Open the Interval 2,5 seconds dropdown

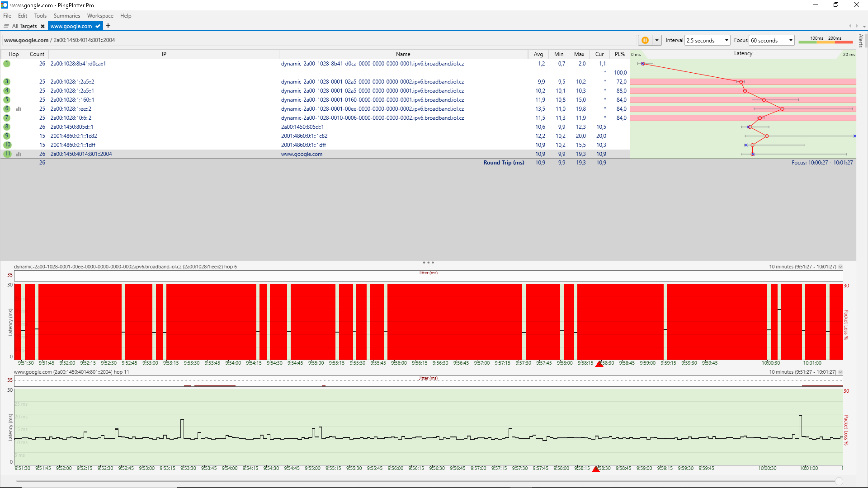click(x=707, y=40)
